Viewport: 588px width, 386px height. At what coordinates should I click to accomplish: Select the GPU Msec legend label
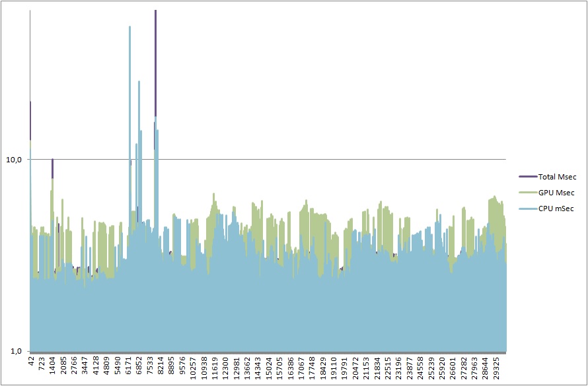click(556, 193)
